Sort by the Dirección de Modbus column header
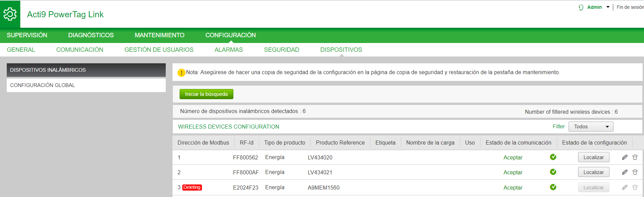 point(203,143)
